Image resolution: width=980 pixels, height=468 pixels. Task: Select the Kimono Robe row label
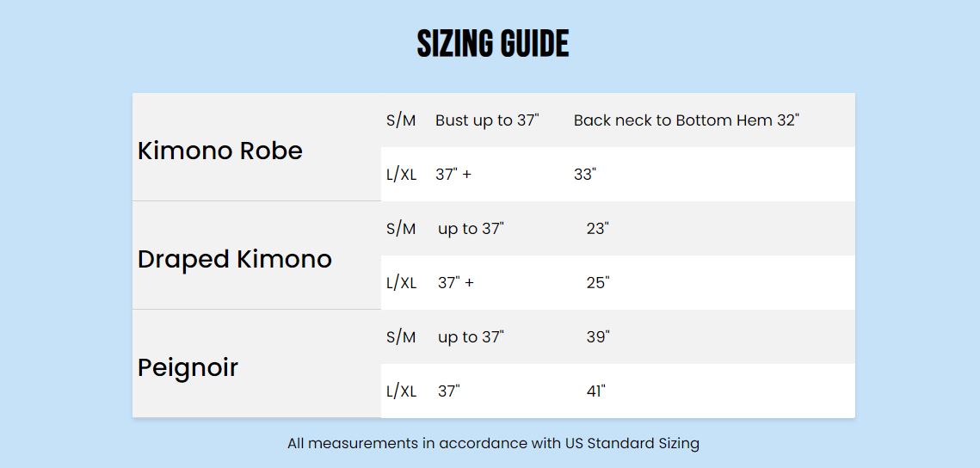pos(220,151)
